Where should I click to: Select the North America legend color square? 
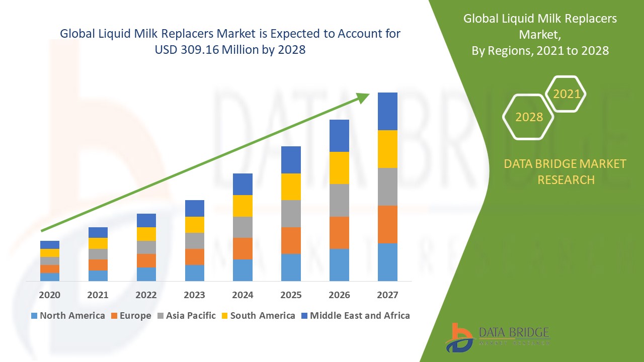coord(34,316)
